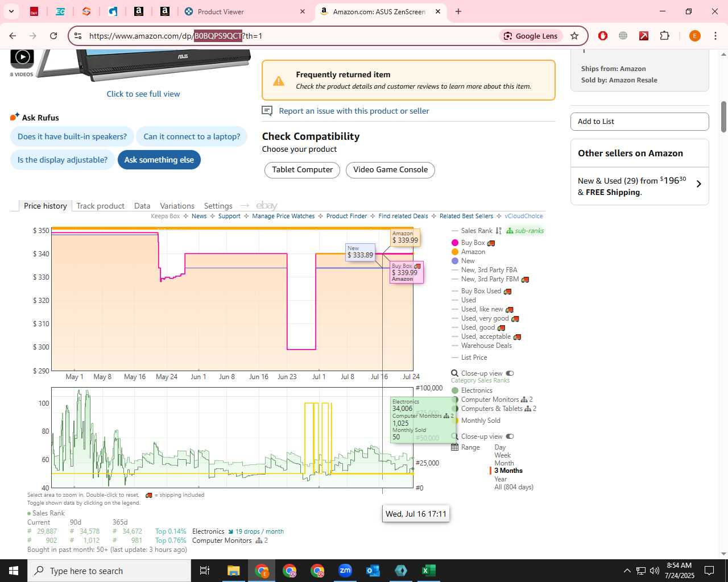Ask Rufus: Can it connect to a laptop?
Viewport: 728px width, 582px height.
click(192, 136)
